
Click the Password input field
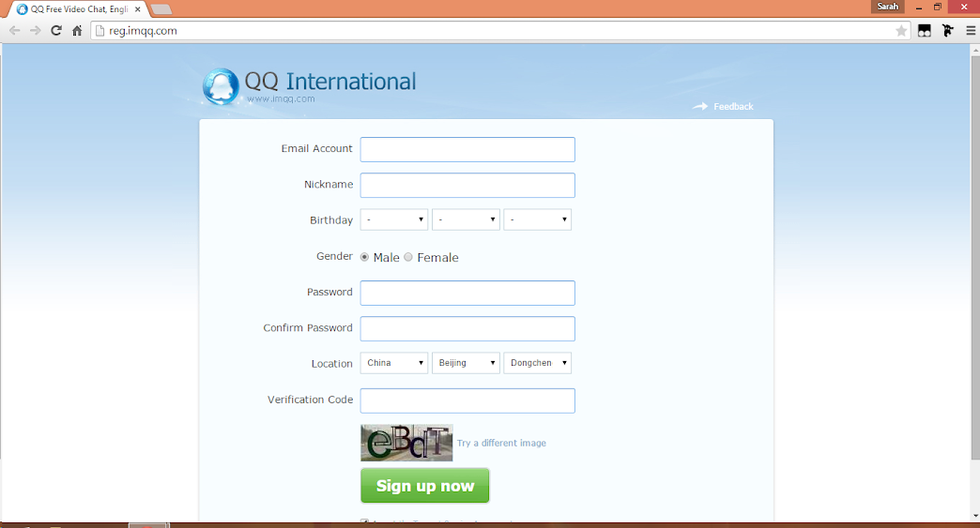point(467,294)
